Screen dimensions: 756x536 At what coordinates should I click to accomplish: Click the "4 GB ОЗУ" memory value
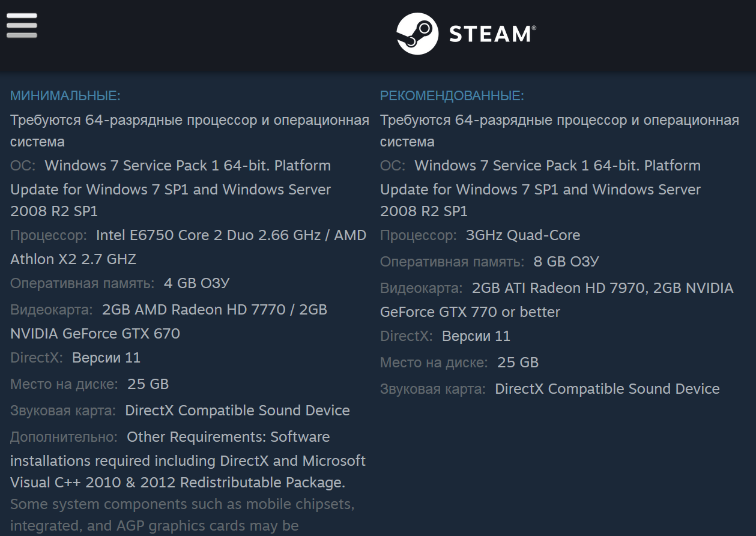196,283
